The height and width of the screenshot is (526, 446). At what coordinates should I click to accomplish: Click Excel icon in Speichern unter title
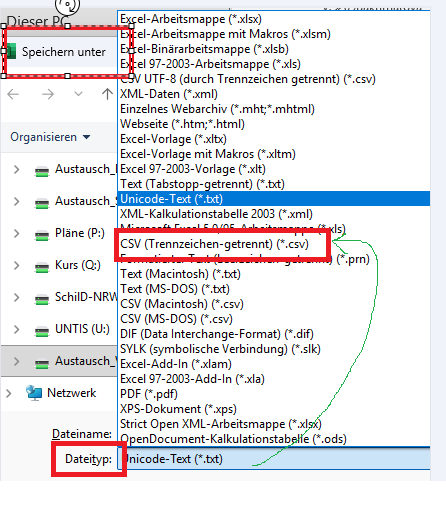coord(11,52)
